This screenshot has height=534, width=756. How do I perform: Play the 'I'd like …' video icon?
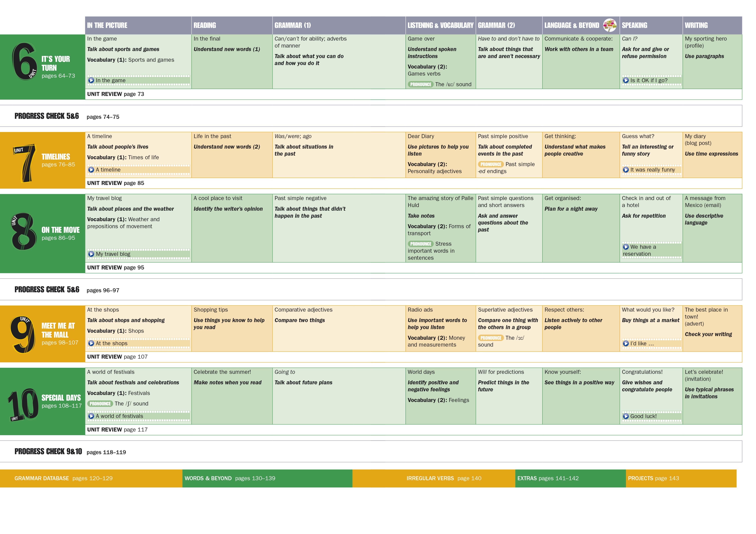626,343
